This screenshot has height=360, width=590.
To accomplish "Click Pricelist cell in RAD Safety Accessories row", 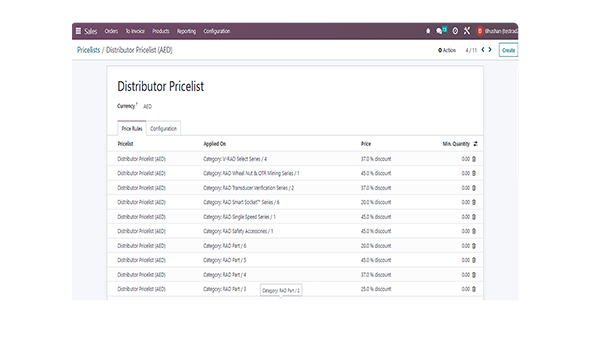I will (x=141, y=231).
